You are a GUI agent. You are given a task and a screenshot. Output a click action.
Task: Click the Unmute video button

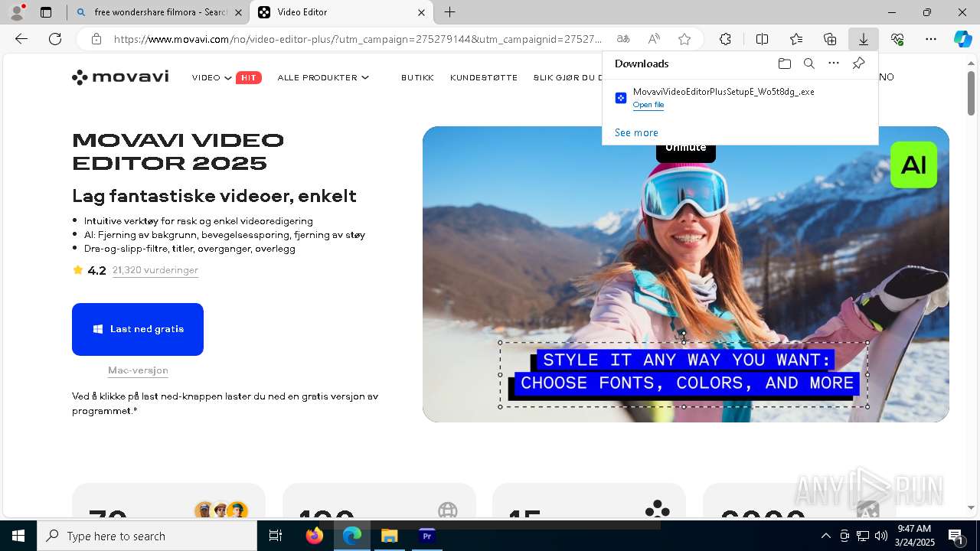point(686,148)
